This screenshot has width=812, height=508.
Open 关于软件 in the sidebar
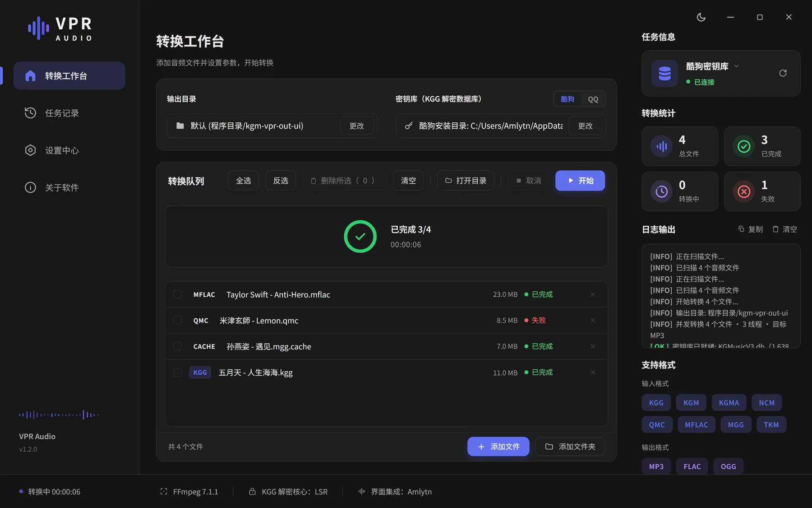pyautogui.click(x=69, y=187)
